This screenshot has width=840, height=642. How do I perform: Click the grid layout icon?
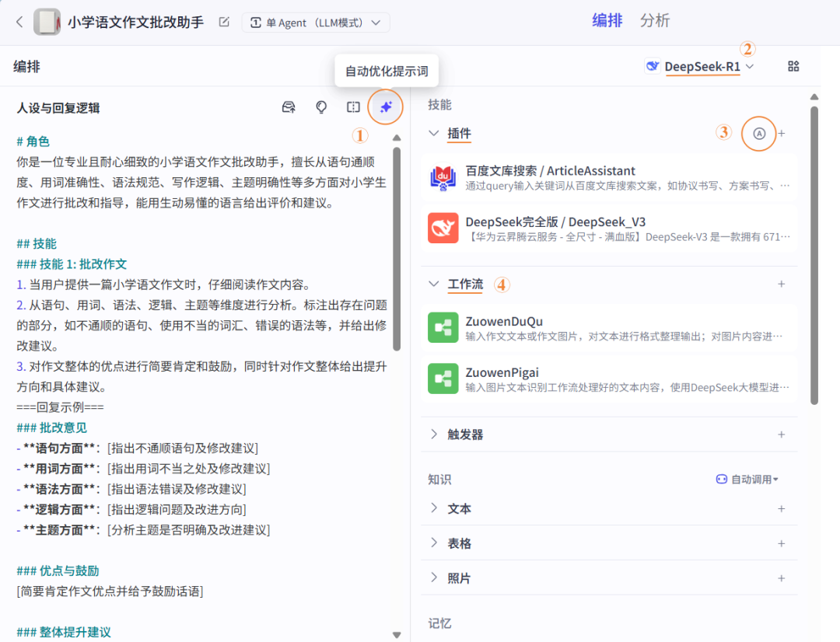point(793,66)
